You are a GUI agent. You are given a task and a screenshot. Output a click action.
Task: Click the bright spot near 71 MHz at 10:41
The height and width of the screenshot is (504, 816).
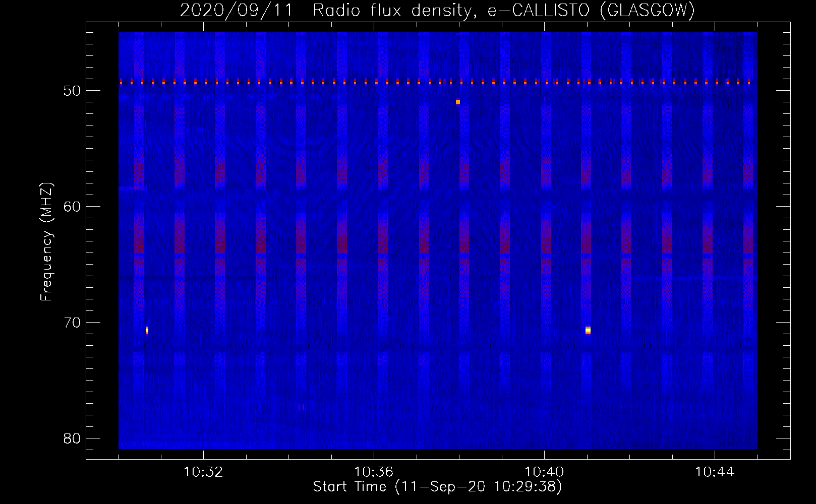[x=588, y=330]
